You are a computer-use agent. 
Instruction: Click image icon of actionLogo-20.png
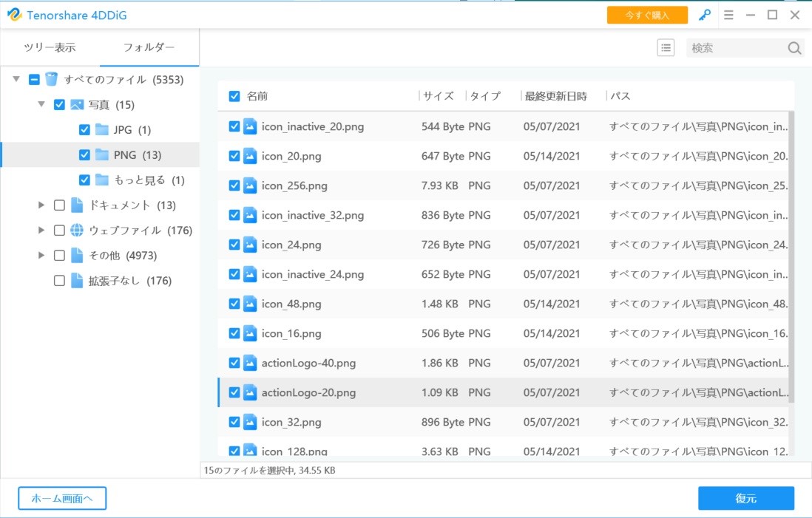(x=250, y=392)
